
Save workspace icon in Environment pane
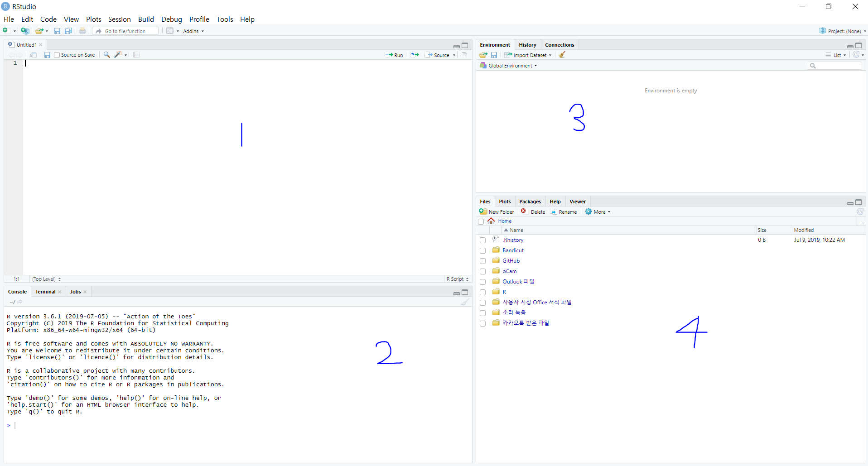pos(494,55)
